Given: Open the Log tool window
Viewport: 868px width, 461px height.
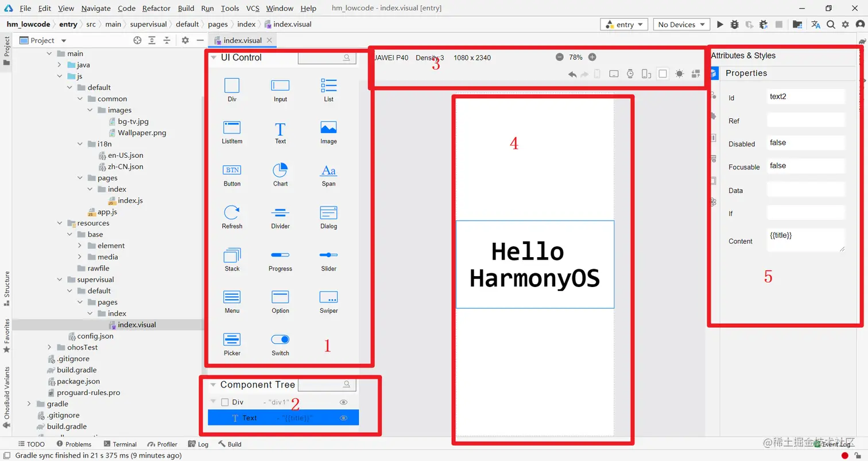Looking at the screenshot, I should pyautogui.click(x=198, y=444).
